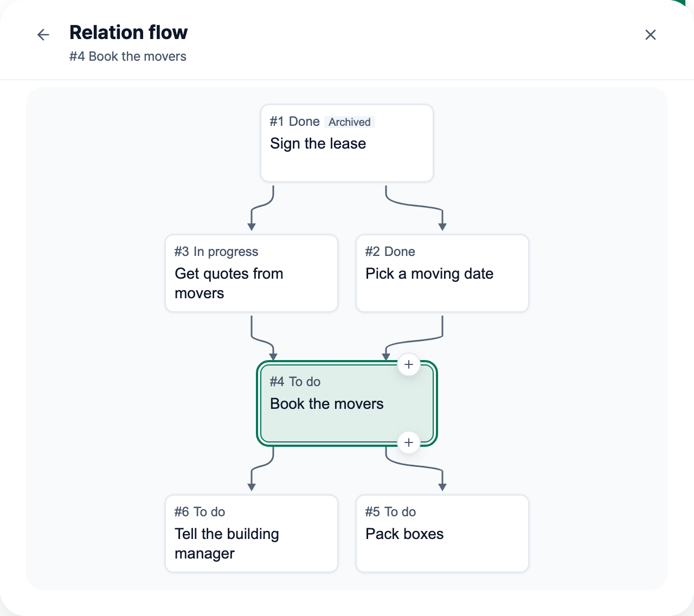The height and width of the screenshot is (616, 694).
Task: Click the '#1 Done' status label
Action: 295,121
